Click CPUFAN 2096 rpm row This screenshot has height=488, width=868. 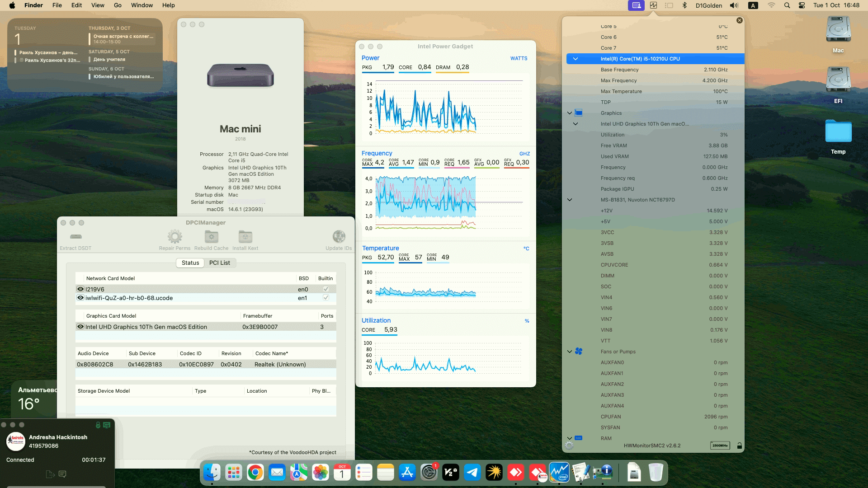655,417
